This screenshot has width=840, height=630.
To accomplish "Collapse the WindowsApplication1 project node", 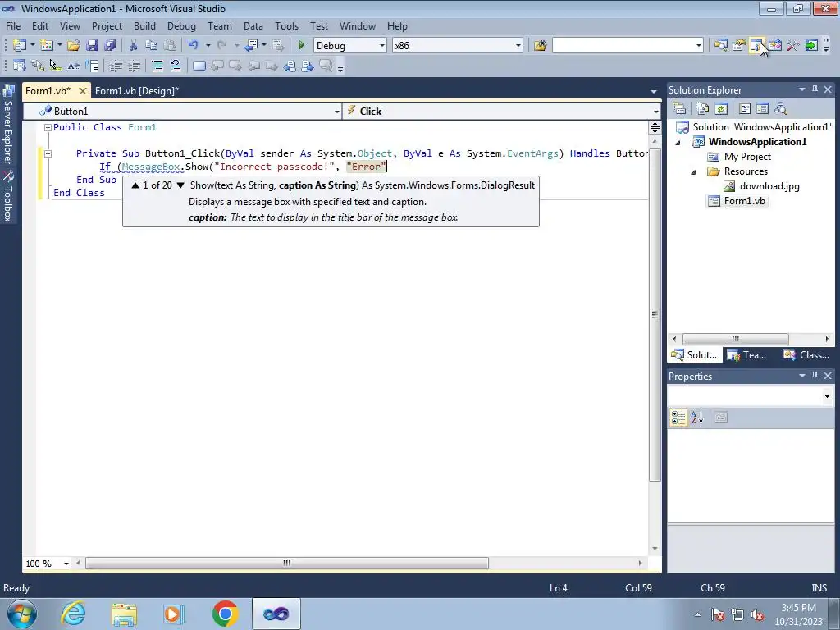I will (678, 143).
